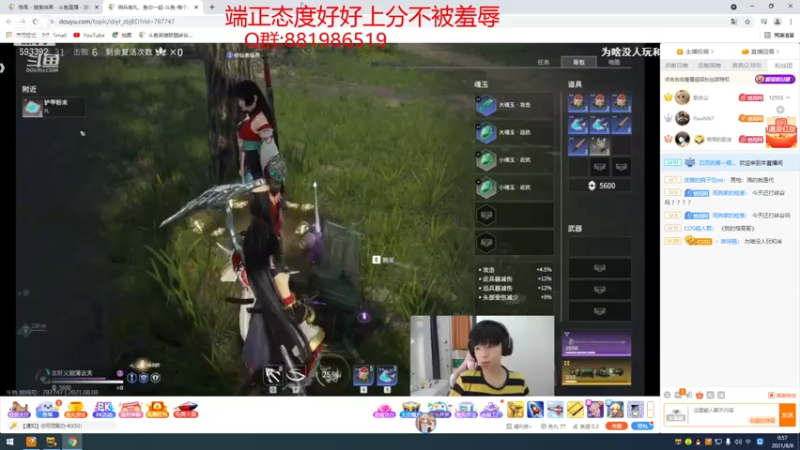This screenshot has height=450, width=800.
Task: Expand the gift list arrow button
Action: [650, 409]
